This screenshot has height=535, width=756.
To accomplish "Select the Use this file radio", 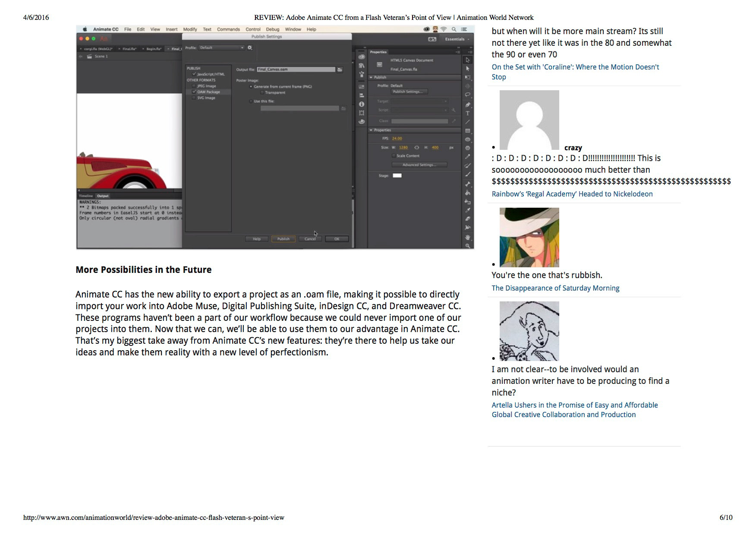I will click(x=251, y=101).
